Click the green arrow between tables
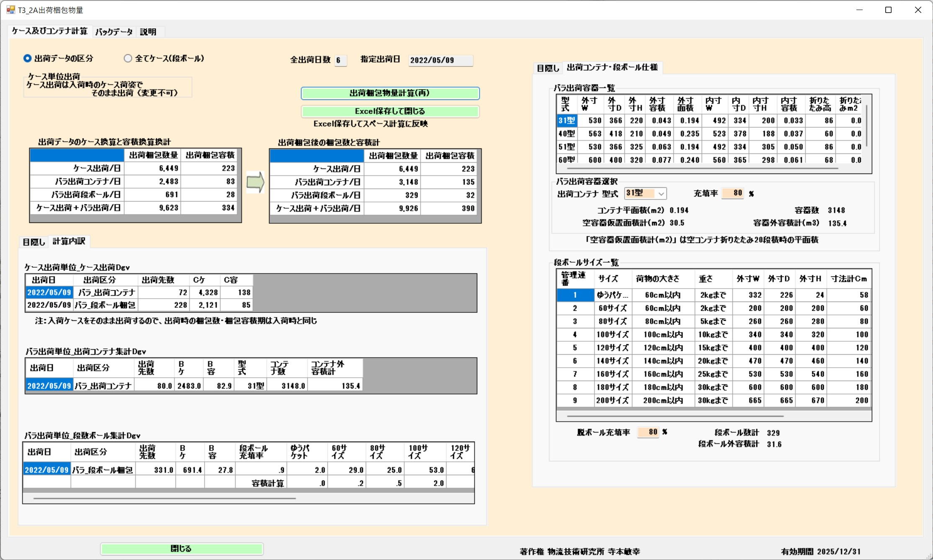Image resolution: width=933 pixels, height=560 pixels. click(255, 182)
